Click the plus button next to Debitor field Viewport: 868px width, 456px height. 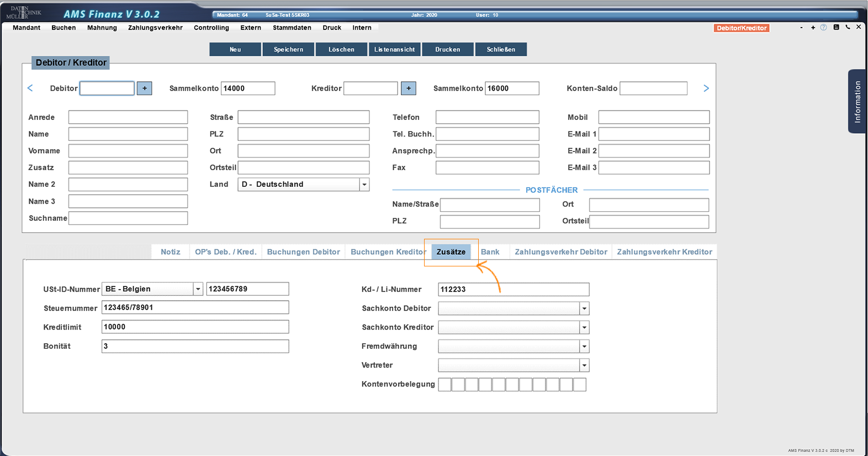coord(144,88)
